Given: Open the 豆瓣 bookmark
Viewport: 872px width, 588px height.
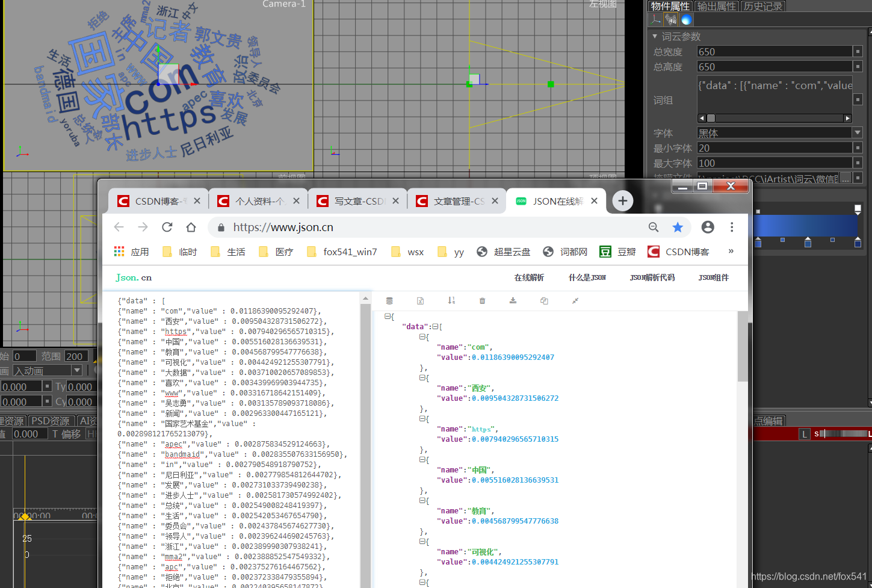Looking at the screenshot, I should pyautogui.click(x=617, y=252).
